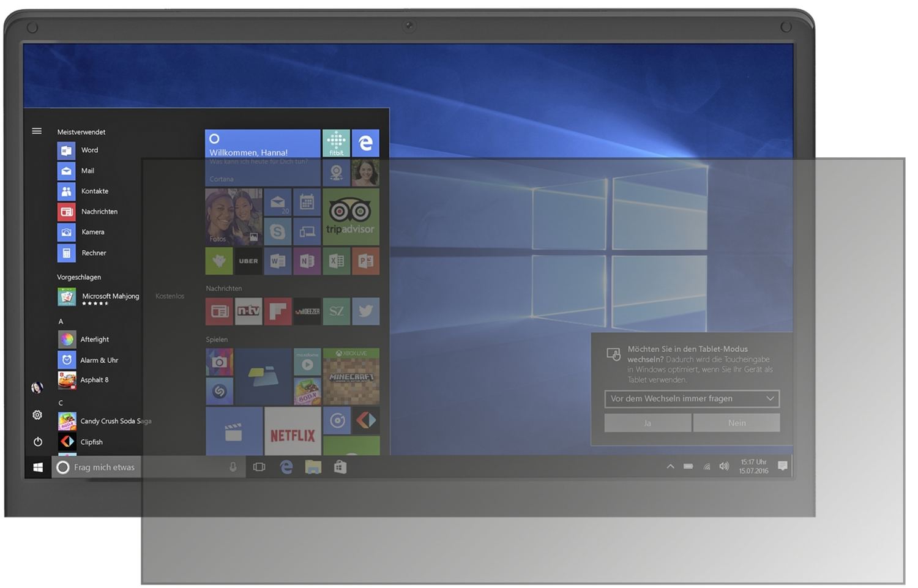The image size is (918, 588).
Task: Open the 'Vor dem Wechseln immer fragen' dropdown
Action: [692, 398]
